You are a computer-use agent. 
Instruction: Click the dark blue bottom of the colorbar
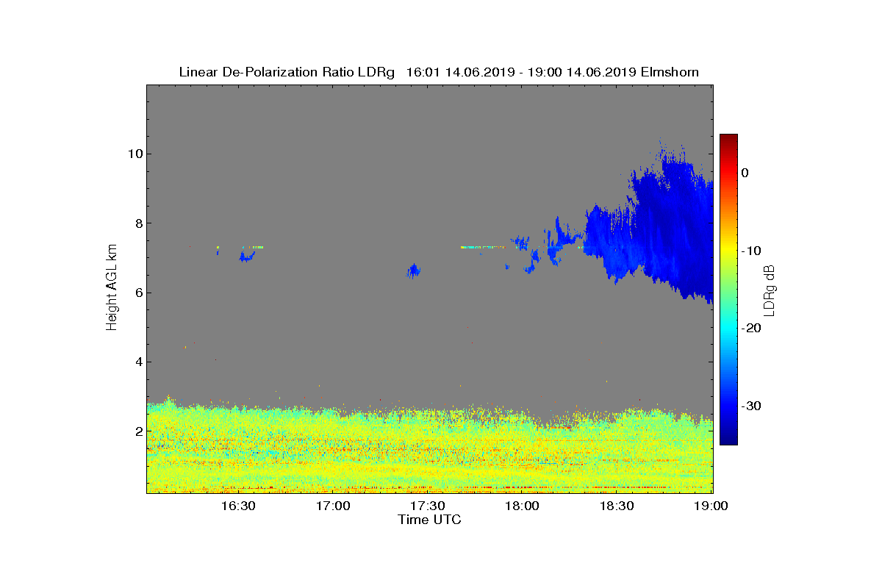728,440
